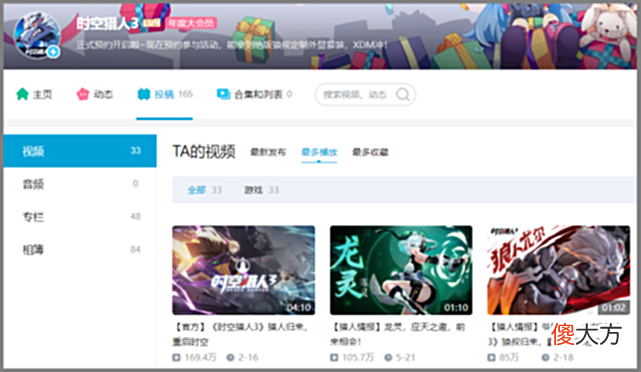This screenshot has height=372, width=641.
Task: Click the 合集和列表 folder icon
Action: click(x=223, y=94)
